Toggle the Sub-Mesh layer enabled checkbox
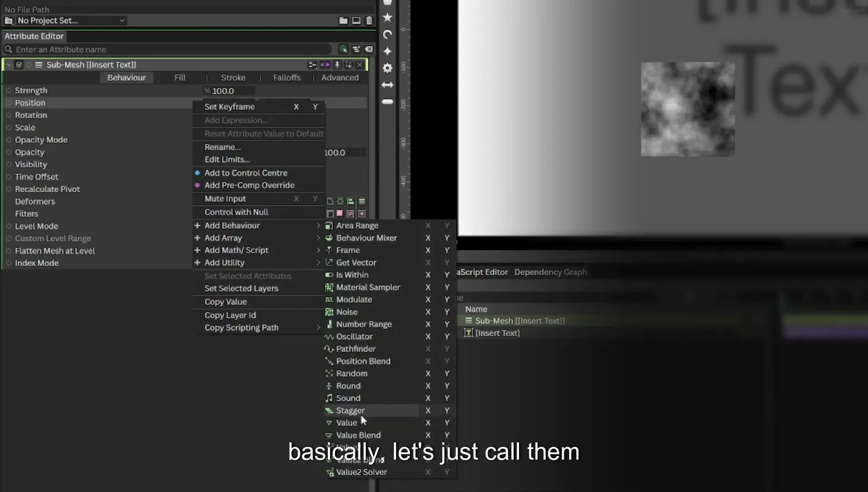Screen dimensions: 868x492 point(19,65)
